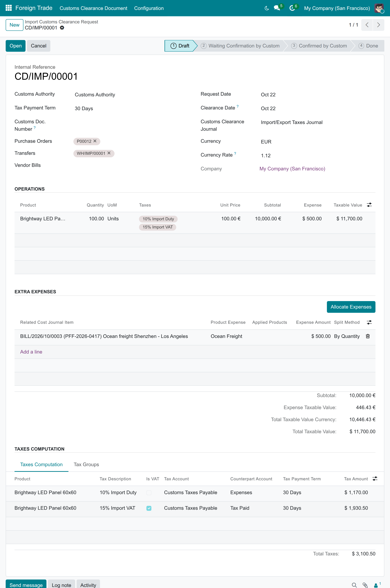Search chatter messages magnifier icon
This screenshot has height=588, width=390.
pos(354,585)
